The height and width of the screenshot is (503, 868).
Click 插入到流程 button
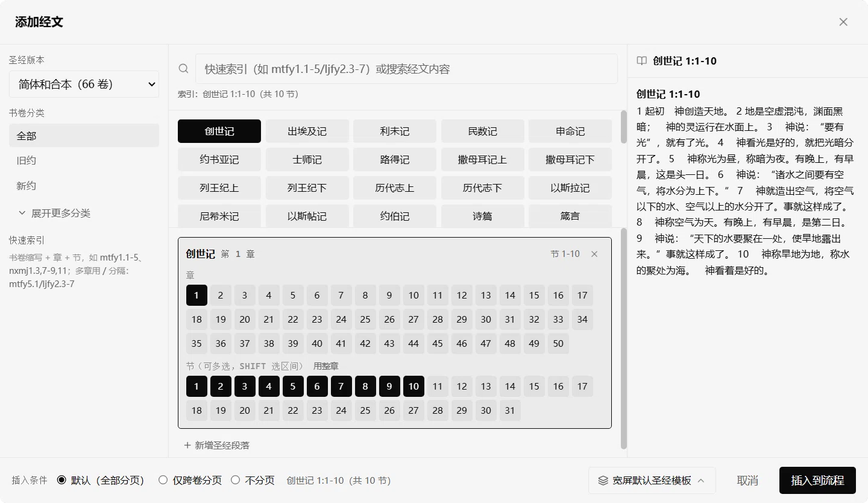click(x=817, y=481)
